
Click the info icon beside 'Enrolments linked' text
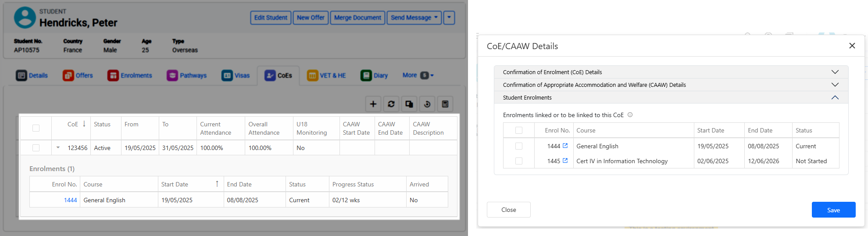630,115
